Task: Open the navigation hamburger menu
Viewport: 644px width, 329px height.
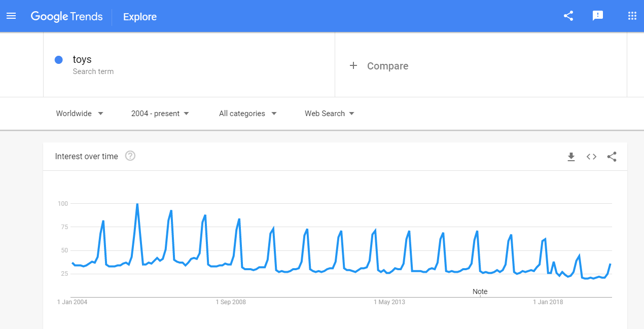Action: click(x=11, y=16)
